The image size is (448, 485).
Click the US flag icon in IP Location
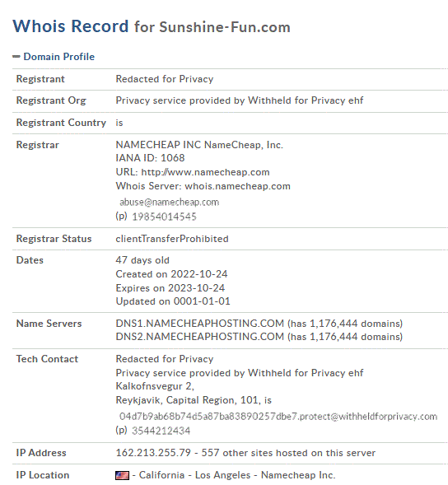(122, 475)
